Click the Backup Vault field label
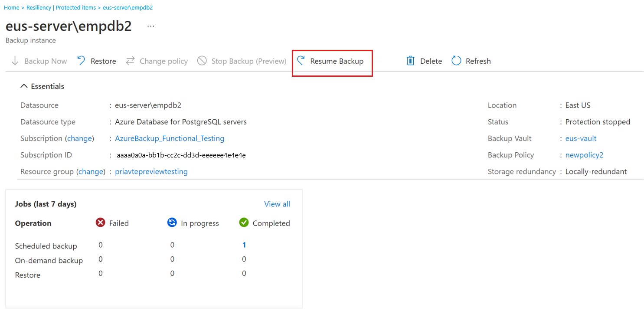 click(510, 138)
